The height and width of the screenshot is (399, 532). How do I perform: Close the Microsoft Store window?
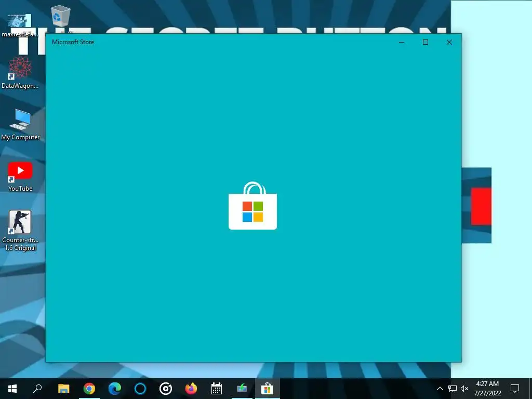click(x=449, y=42)
